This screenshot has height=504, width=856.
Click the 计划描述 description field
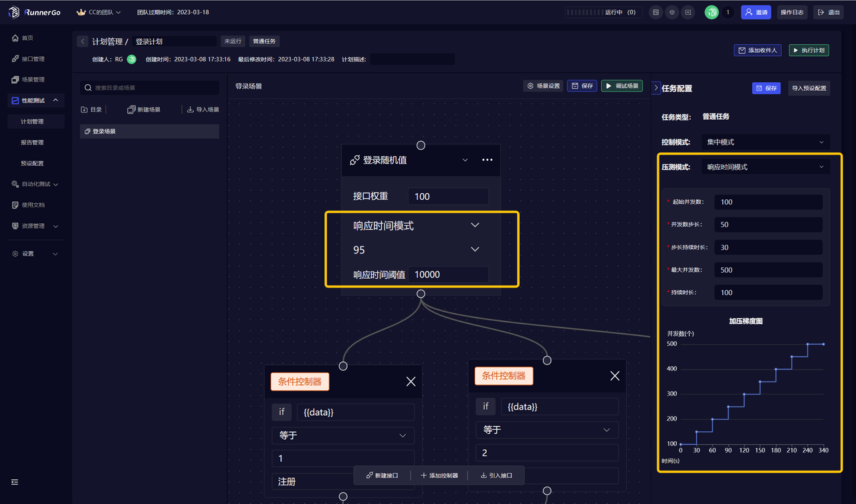(412, 59)
